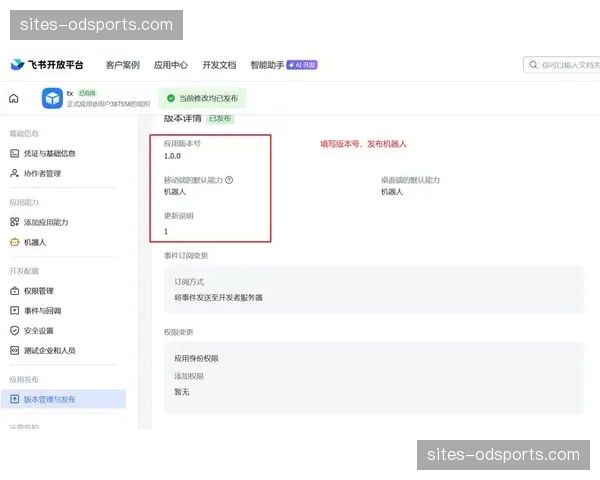Click the 已启用 tag next to app name
The height and width of the screenshot is (480, 600).
[88, 93]
